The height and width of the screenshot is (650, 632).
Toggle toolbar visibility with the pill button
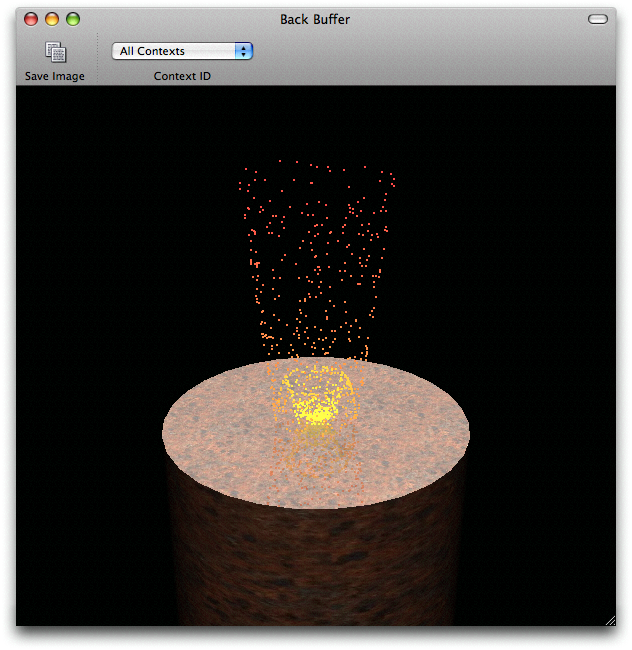[x=597, y=19]
